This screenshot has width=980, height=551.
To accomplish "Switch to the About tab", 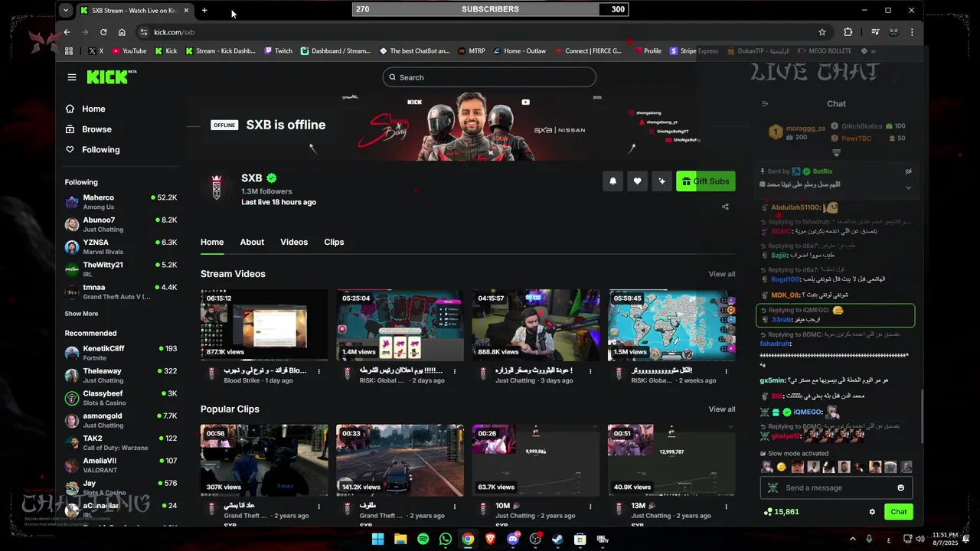I will tap(252, 242).
